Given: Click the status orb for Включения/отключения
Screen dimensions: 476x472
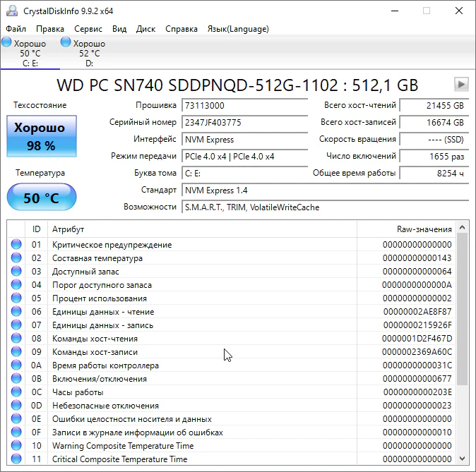Looking at the screenshot, I should coord(16,378).
